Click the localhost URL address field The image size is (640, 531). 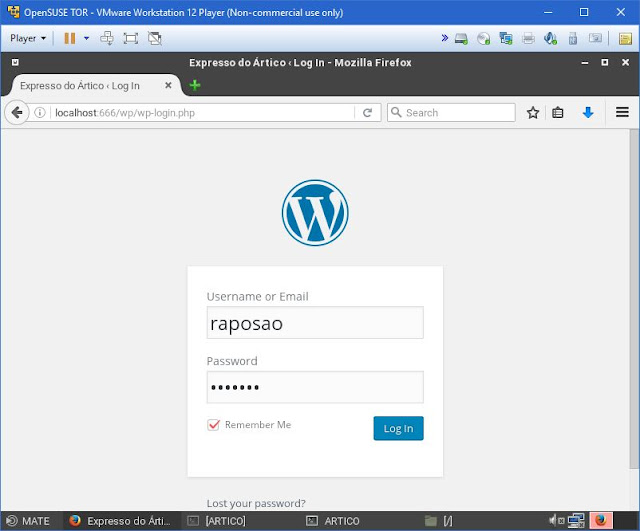202,113
